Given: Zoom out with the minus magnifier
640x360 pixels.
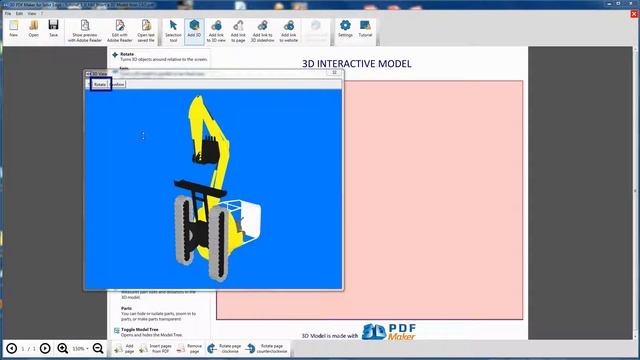Looking at the screenshot, I should 98,348.
